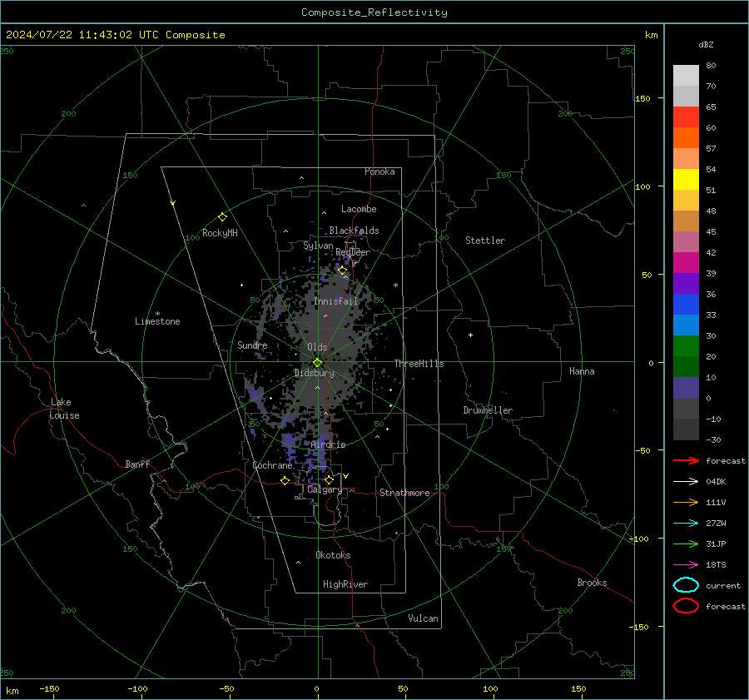Select the purple 10 dBZ color swatch

(686, 387)
